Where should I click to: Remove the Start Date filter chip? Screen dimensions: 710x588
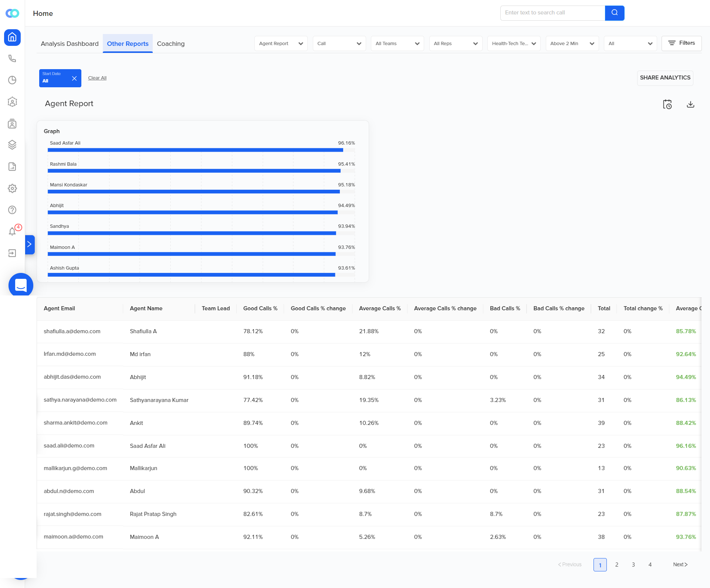[74, 78]
